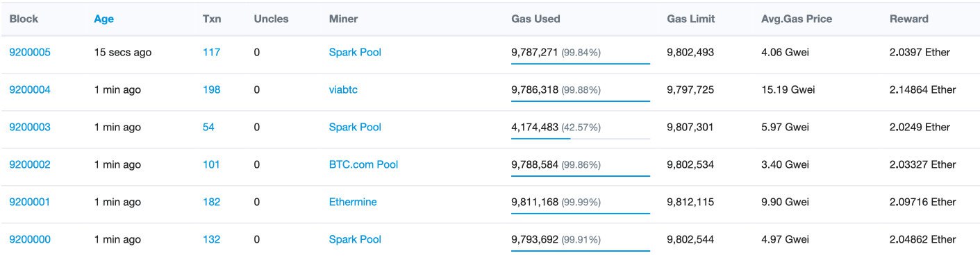Select the Txn column header
This screenshot has width=980, height=260.
pyautogui.click(x=211, y=19)
